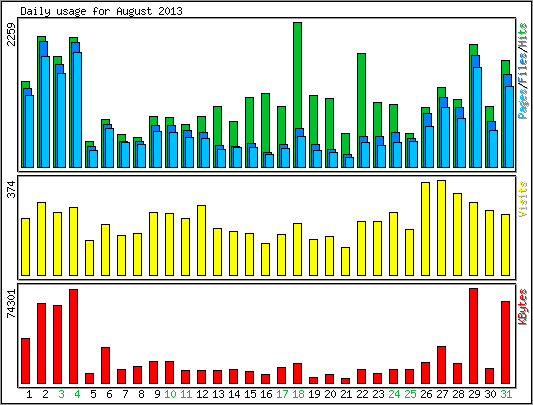Screen dimensions: 533x405
Task: Select the red KBytes bar for day 4
Action: coord(73,337)
